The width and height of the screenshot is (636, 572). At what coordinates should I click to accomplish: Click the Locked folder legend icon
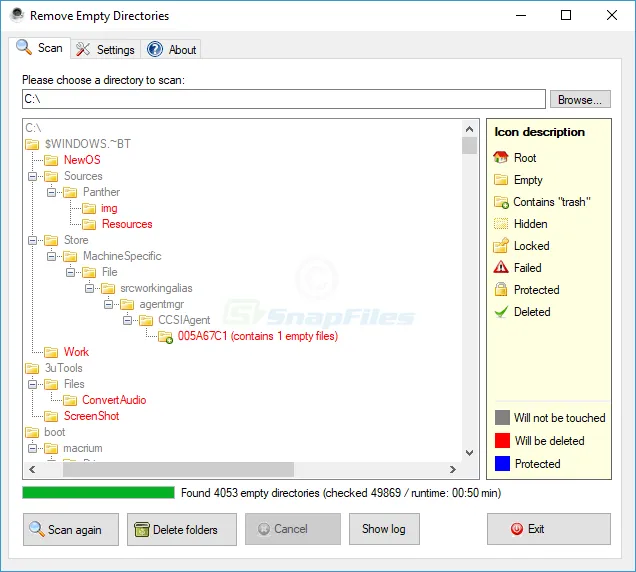(x=501, y=245)
